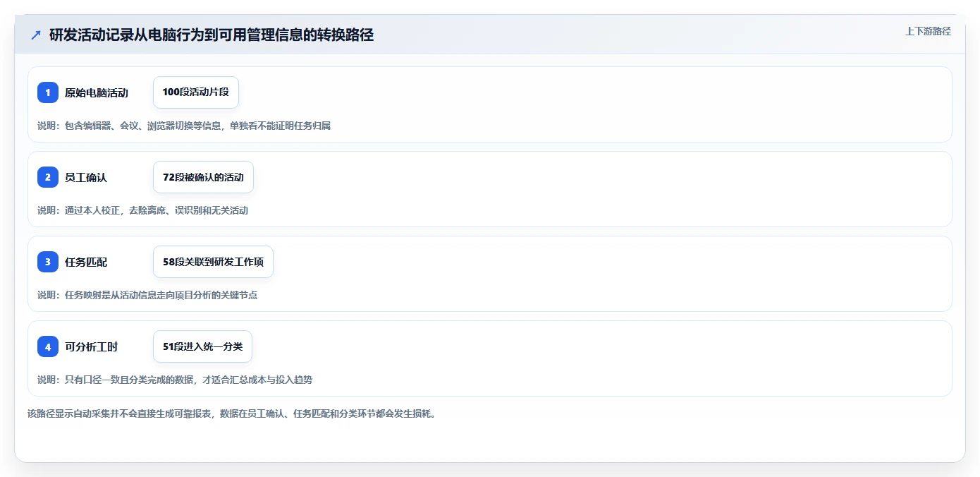Viewport: 980px width, 477px height.
Task: Click the footer note about 自动采集 data loss
Action: click(231, 413)
